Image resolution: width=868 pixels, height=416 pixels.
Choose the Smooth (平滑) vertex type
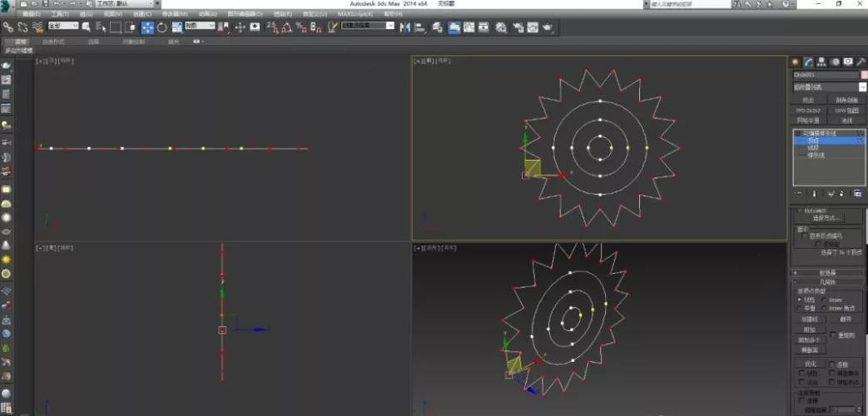(x=799, y=308)
